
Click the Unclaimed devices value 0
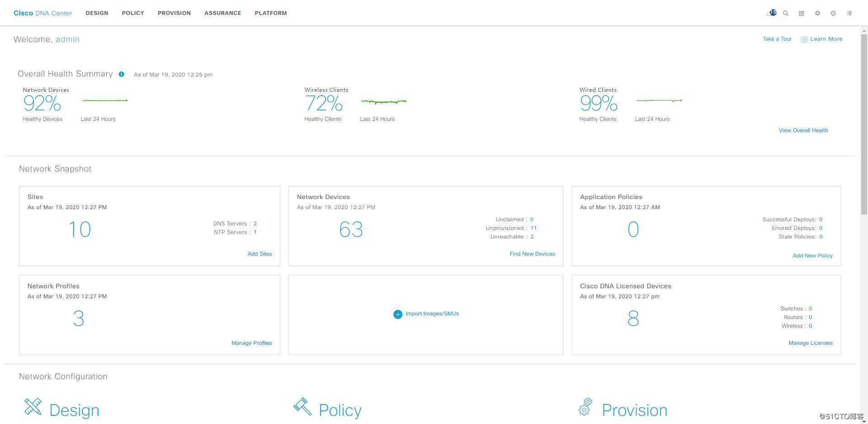532,219
